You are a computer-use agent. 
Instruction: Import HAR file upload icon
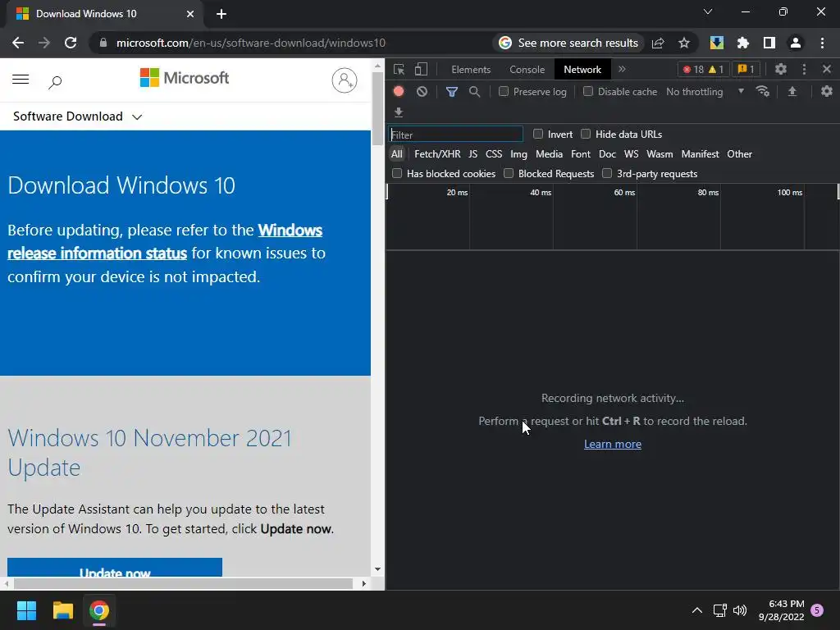[x=792, y=92]
